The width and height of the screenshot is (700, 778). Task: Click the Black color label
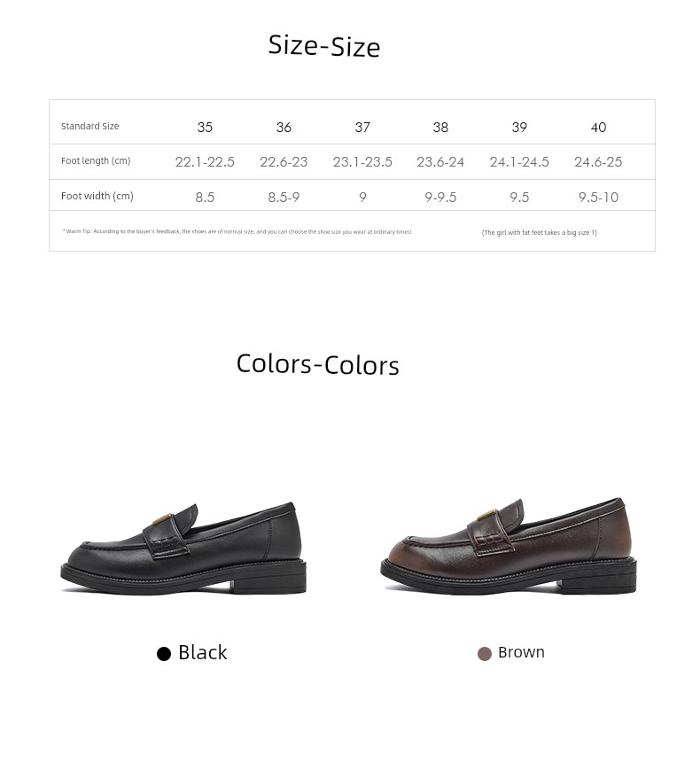(x=202, y=652)
